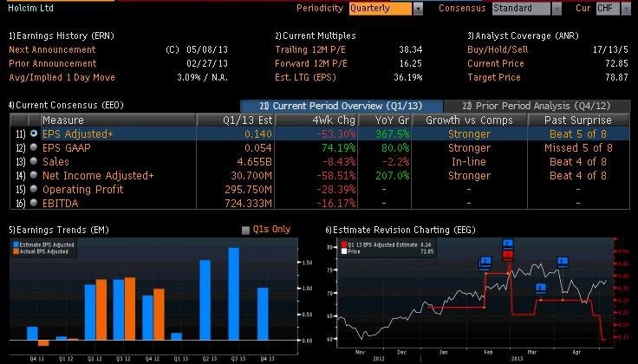Open 4) Current Consensus (EEO) link

[x=66, y=105]
